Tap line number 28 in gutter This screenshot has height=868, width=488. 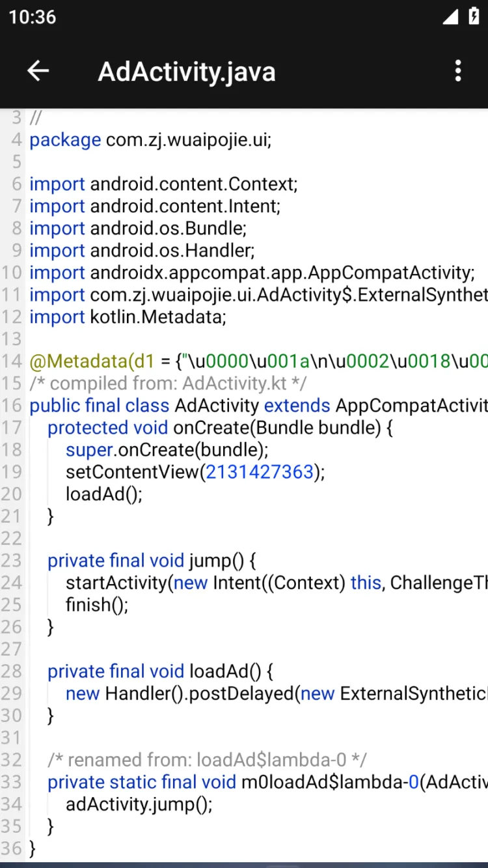coord(12,671)
